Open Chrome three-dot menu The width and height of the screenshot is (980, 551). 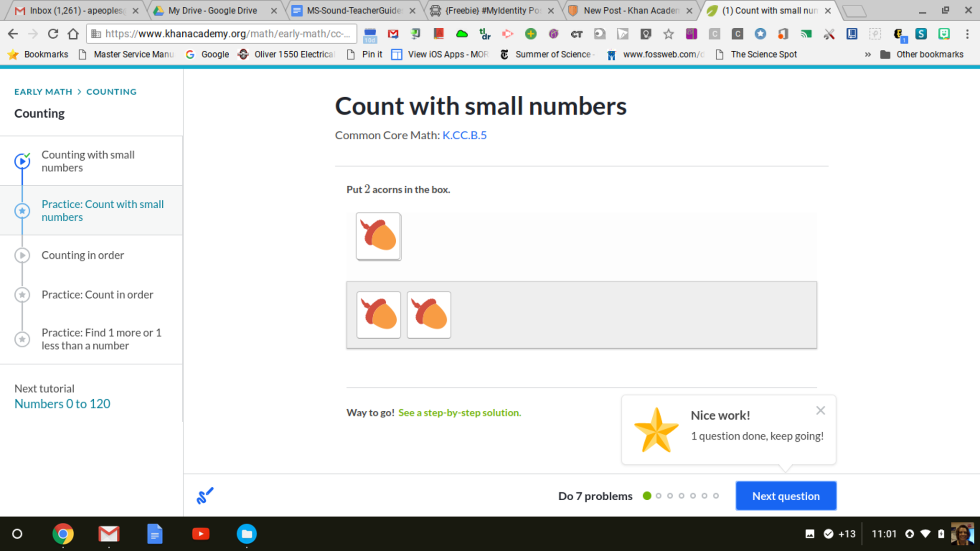[x=967, y=34]
